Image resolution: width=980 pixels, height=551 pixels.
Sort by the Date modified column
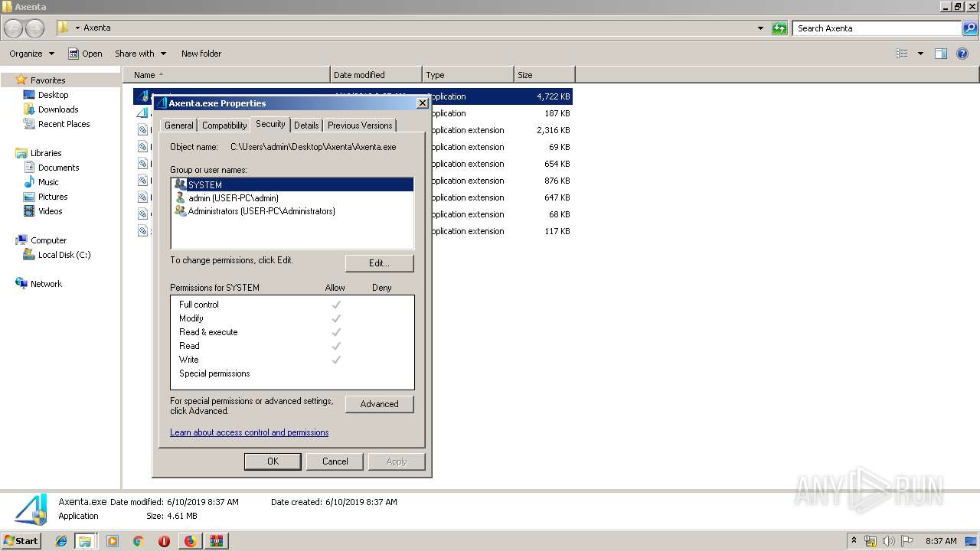[x=376, y=75]
